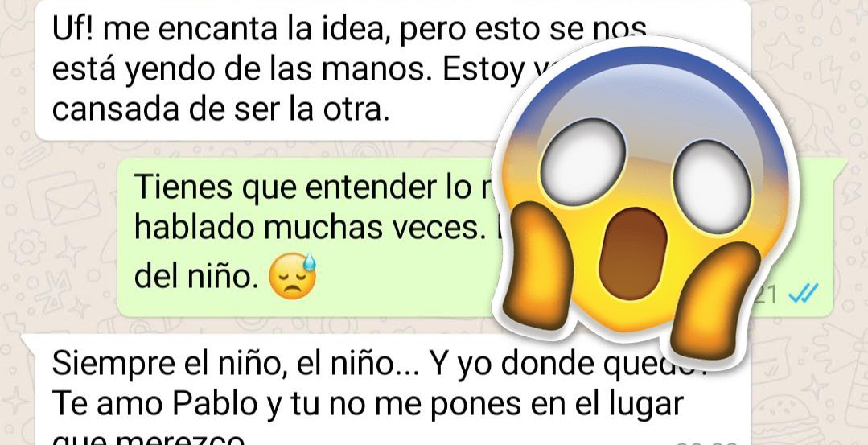The width and height of the screenshot is (868, 445).
Task: Click the left eye of the screaming emoji
Action: [x=582, y=154]
